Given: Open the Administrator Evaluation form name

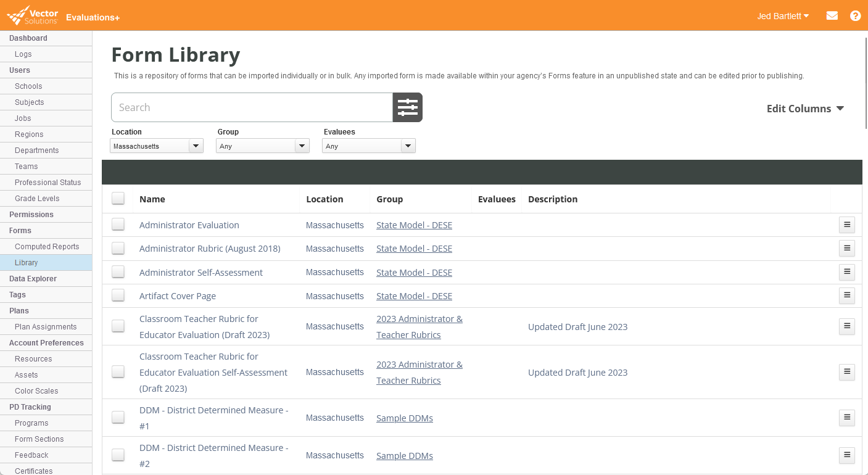Looking at the screenshot, I should [189, 225].
